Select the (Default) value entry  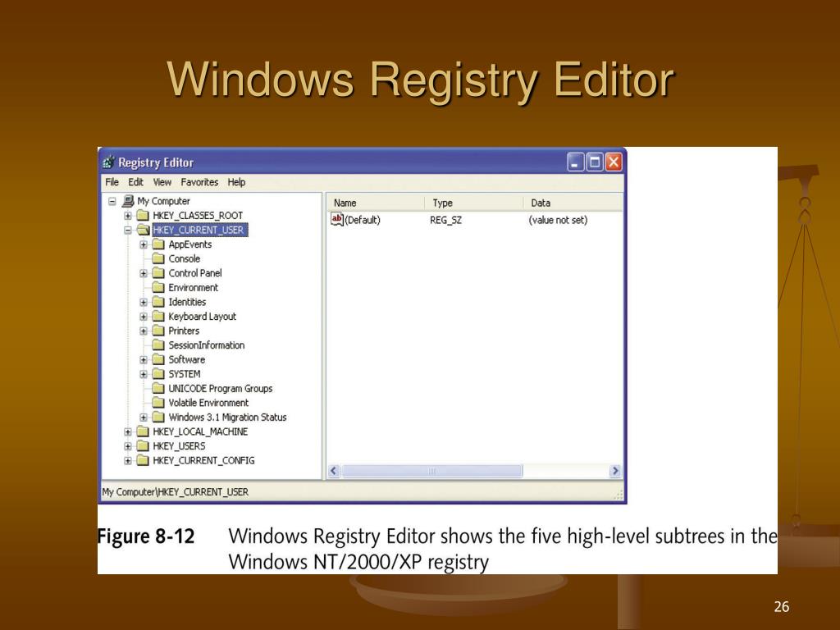pyautogui.click(x=363, y=220)
